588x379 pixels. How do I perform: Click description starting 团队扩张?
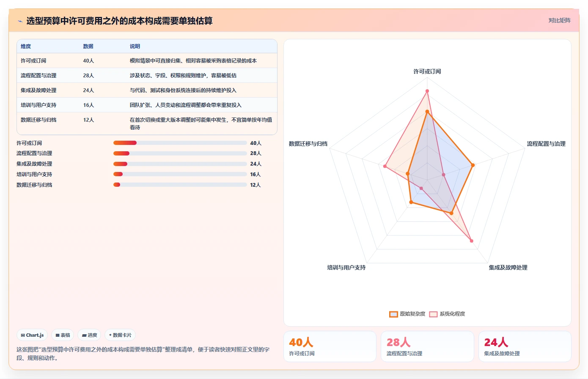[185, 105]
